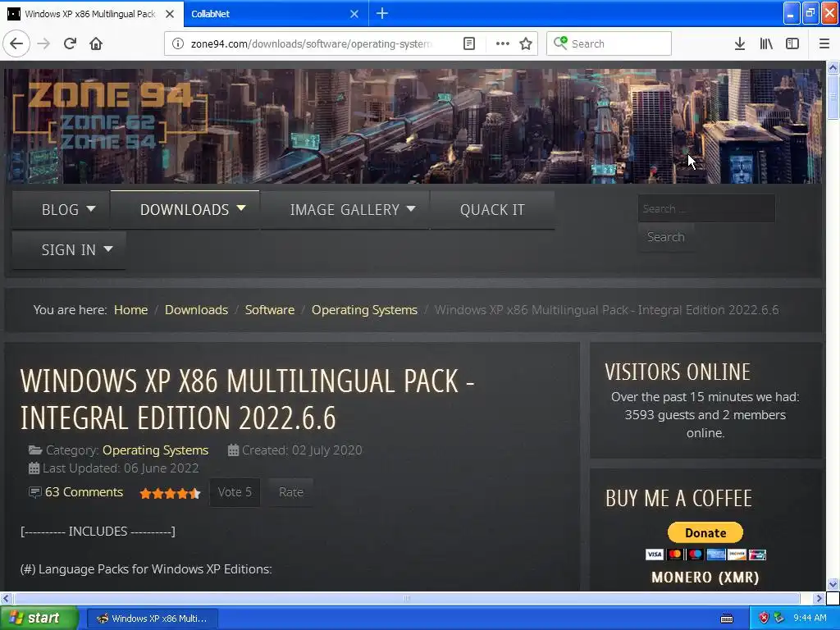840x630 pixels.
Task: Click the red security shield tray icon
Action: (764, 619)
